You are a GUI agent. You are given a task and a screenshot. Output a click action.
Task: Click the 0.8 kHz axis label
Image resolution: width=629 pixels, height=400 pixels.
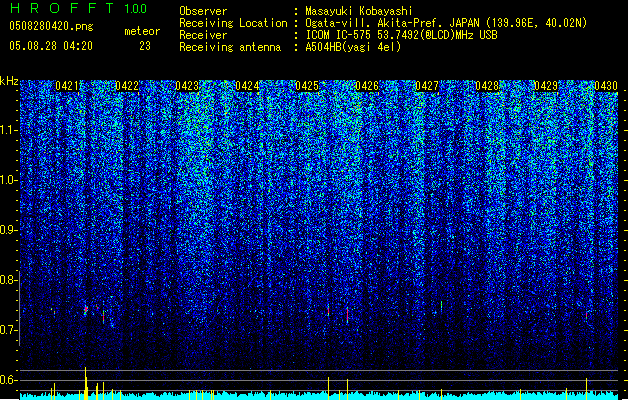click(8, 280)
